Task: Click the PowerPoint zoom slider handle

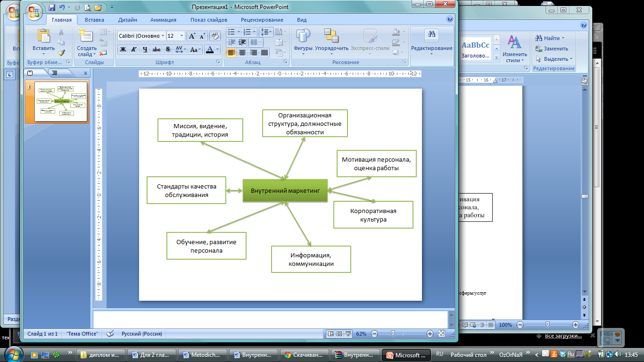Action: 392,334
